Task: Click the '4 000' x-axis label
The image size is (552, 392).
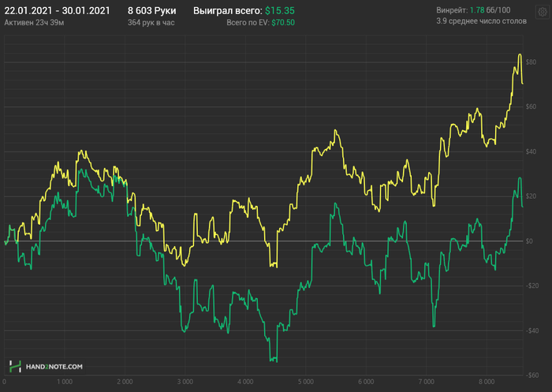Action: (245, 382)
